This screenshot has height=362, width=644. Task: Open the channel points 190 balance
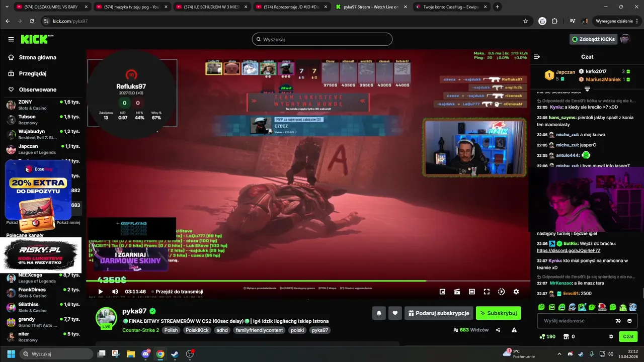(547, 336)
